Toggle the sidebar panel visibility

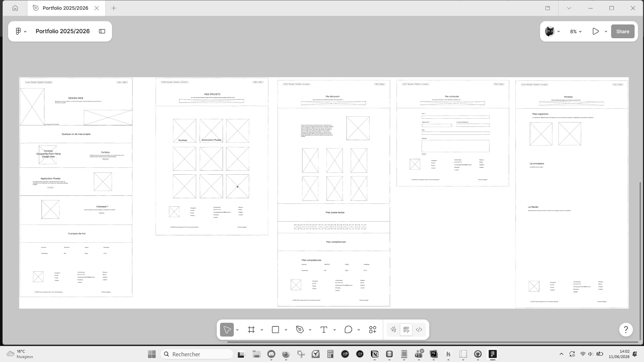(102, 31)
